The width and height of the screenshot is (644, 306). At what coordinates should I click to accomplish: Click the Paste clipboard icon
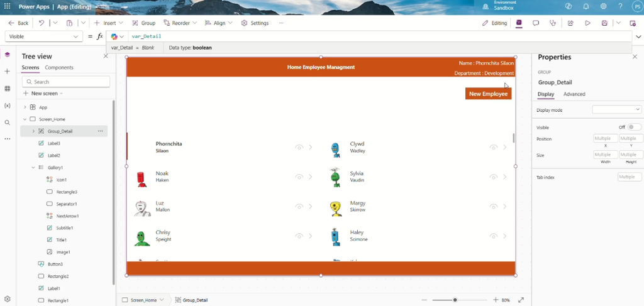tap(69, 23)
